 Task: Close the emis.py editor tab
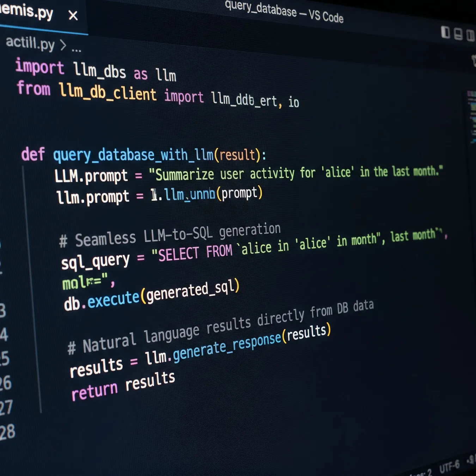point(73,15)
